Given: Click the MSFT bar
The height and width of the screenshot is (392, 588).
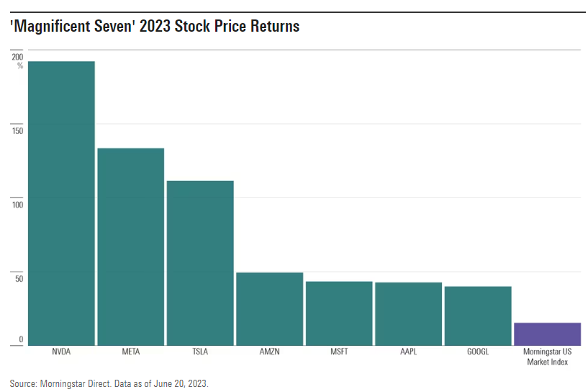Looking at the screenshot, I should pyautogui.click(x=339, y=313).
